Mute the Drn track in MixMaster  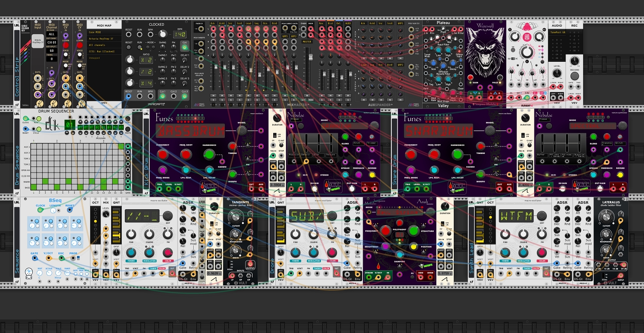click(266, 96)
